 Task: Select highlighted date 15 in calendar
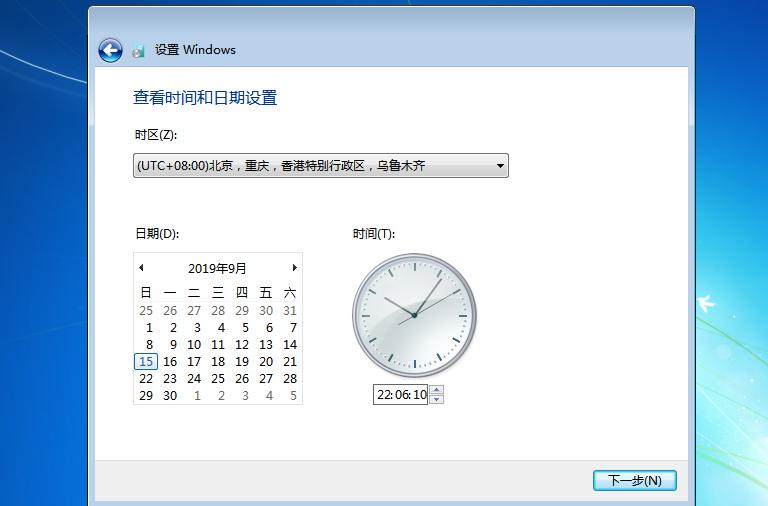[x=146, y=361]
